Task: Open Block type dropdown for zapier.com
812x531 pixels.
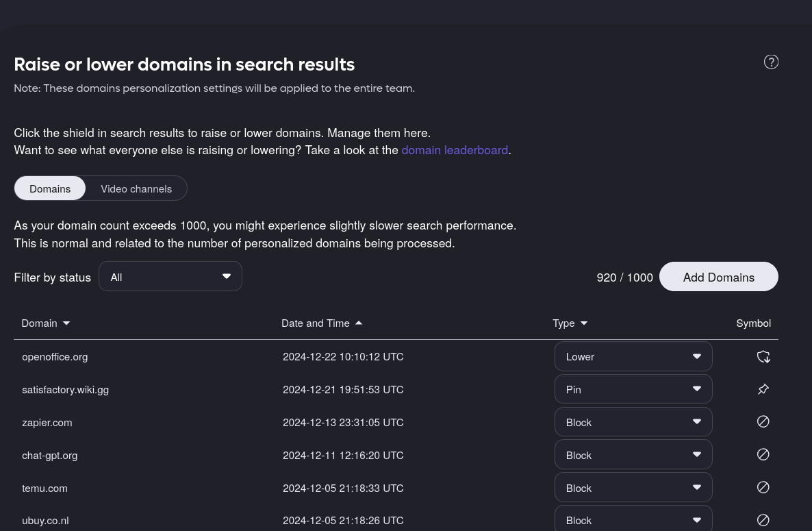Action: [x=633, y=422]
